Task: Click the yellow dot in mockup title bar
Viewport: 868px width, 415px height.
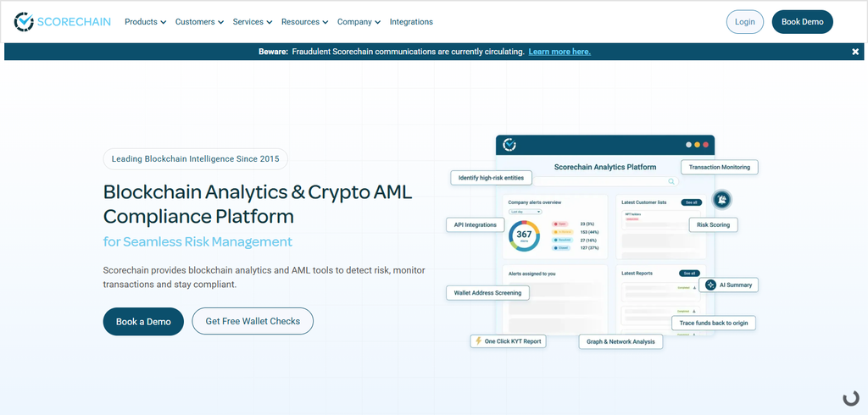Action: (698, 145)
